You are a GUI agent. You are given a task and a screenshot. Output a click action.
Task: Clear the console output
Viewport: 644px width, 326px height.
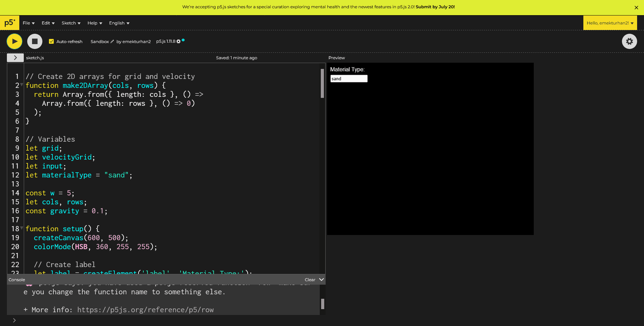[310, 279]
